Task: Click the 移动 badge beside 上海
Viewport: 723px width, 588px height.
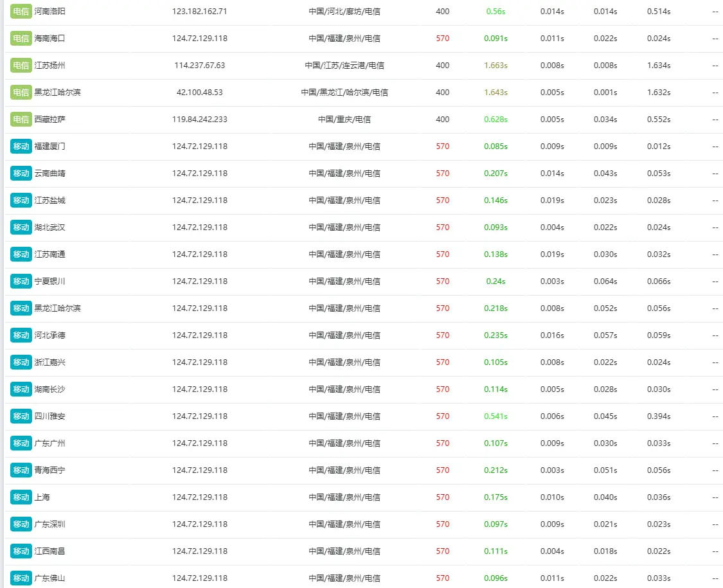Action: [x=21, y=497]
